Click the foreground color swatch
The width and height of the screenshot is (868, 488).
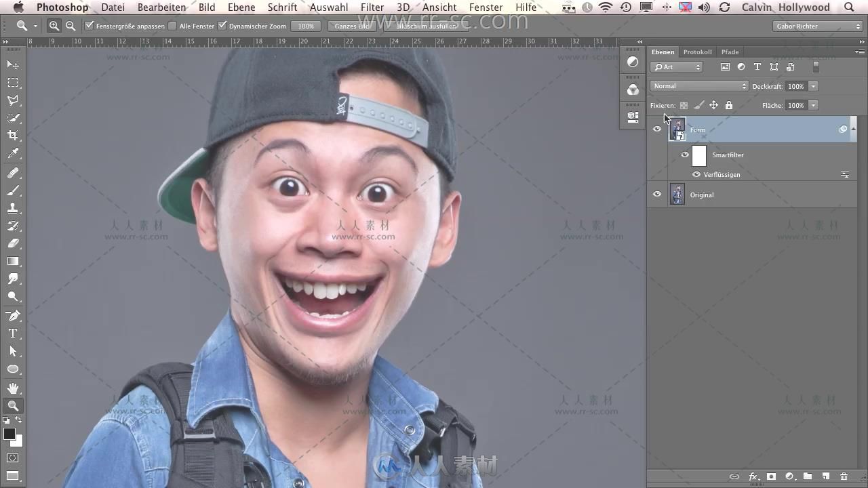[9, 434]
